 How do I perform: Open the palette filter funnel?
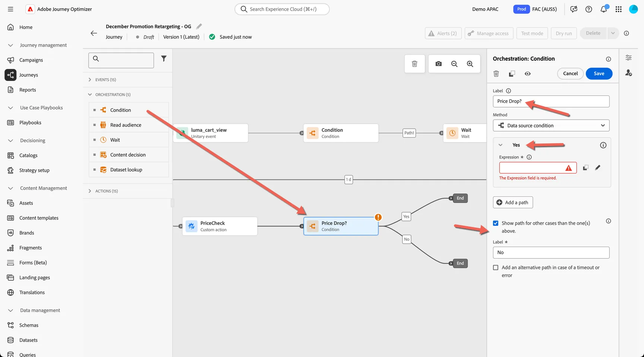pos(164,59)
